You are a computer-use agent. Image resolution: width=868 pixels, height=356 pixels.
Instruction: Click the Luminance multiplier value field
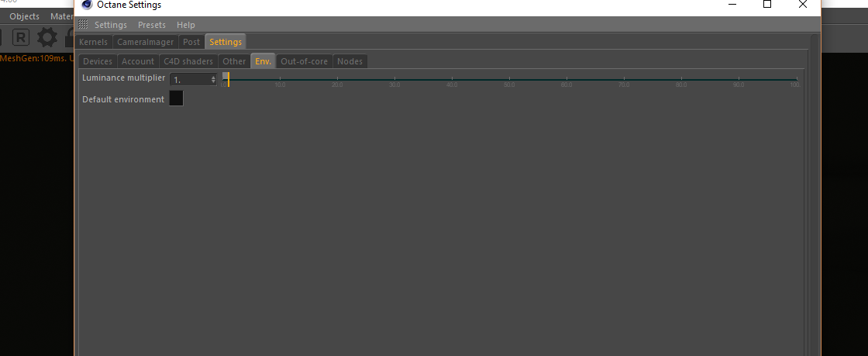click(x=190, y=80)
